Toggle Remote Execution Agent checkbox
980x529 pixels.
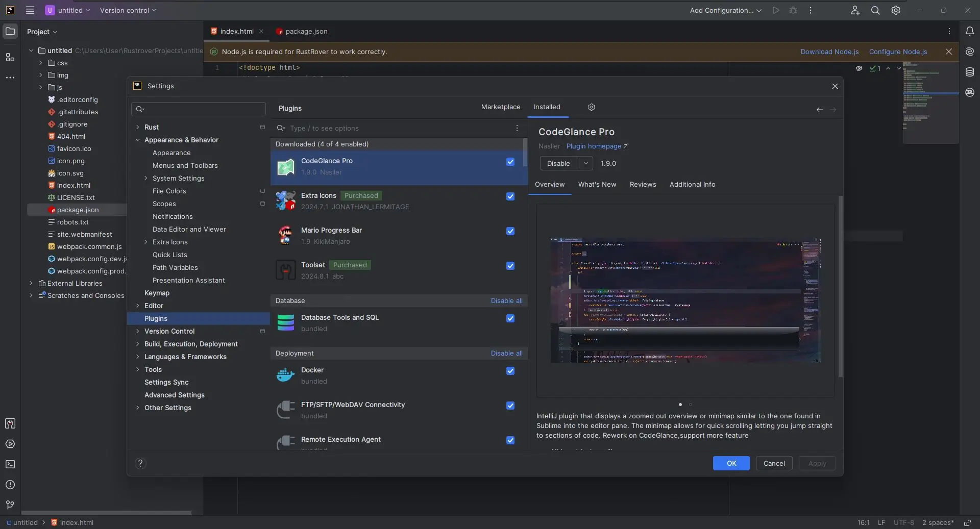(510, 440)
